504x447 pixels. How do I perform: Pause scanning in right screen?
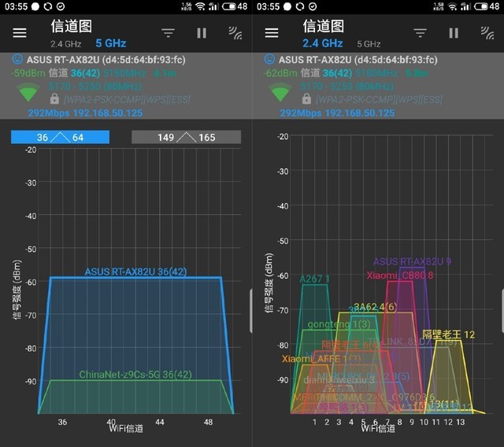[454, 33]
